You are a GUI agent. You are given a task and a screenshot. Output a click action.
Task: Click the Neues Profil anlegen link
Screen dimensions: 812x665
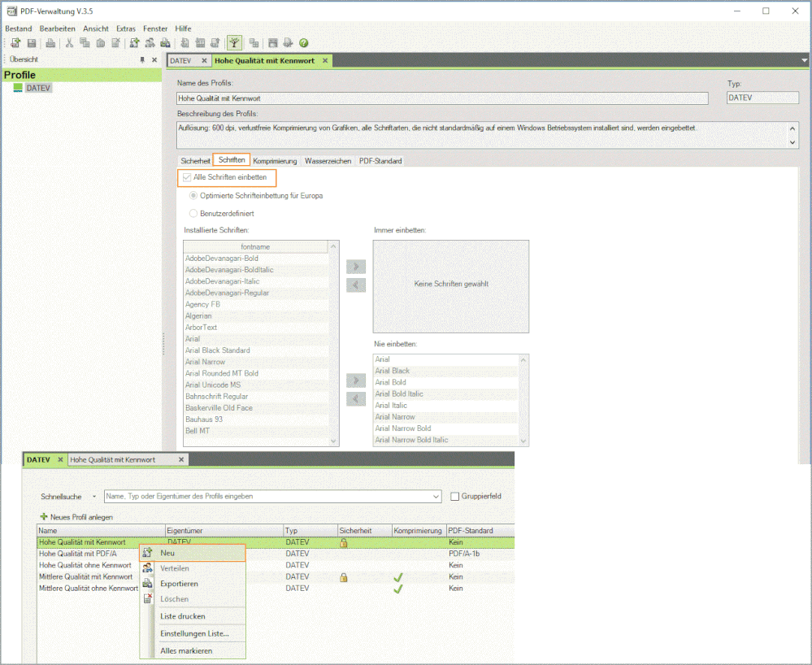81,517
